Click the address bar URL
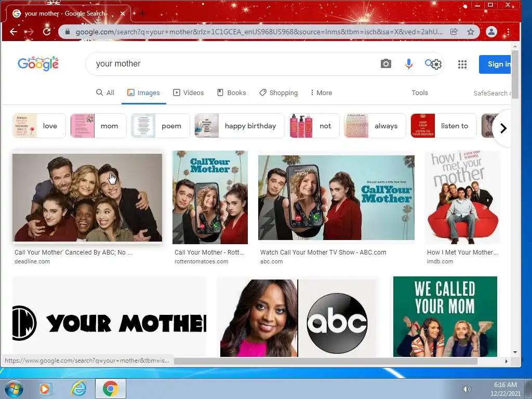Viewport: 532px width, 399px height. 259,32
